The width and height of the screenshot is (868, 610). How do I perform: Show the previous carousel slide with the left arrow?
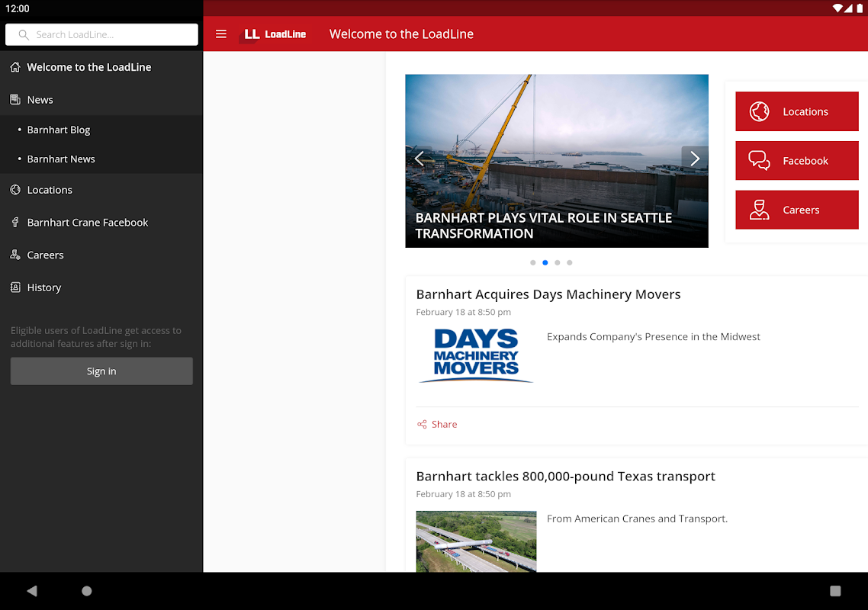click(x=419, y=159)
